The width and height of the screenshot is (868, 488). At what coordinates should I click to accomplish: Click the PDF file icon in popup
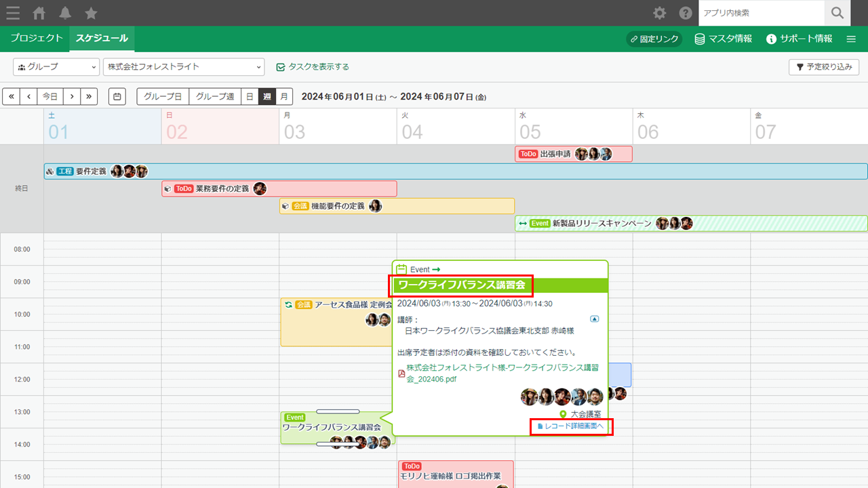click(x=401, y=373)
